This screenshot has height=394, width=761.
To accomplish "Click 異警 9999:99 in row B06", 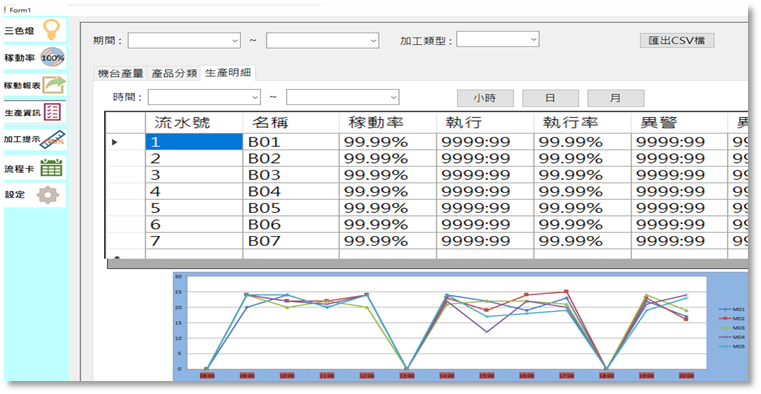I will click(679, 224).
